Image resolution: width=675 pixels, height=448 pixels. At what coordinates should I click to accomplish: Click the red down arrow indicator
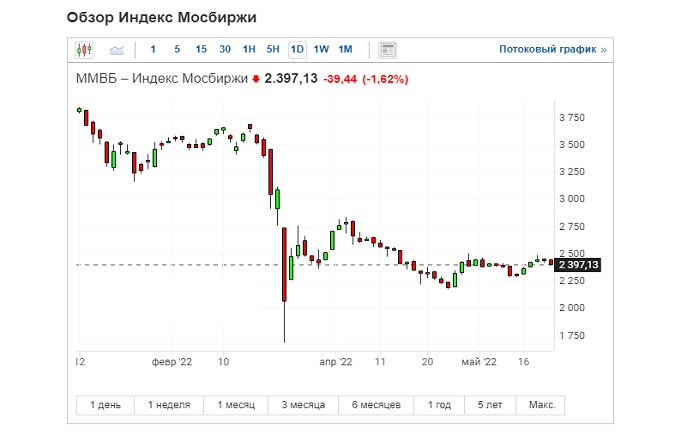pos(256,79)
